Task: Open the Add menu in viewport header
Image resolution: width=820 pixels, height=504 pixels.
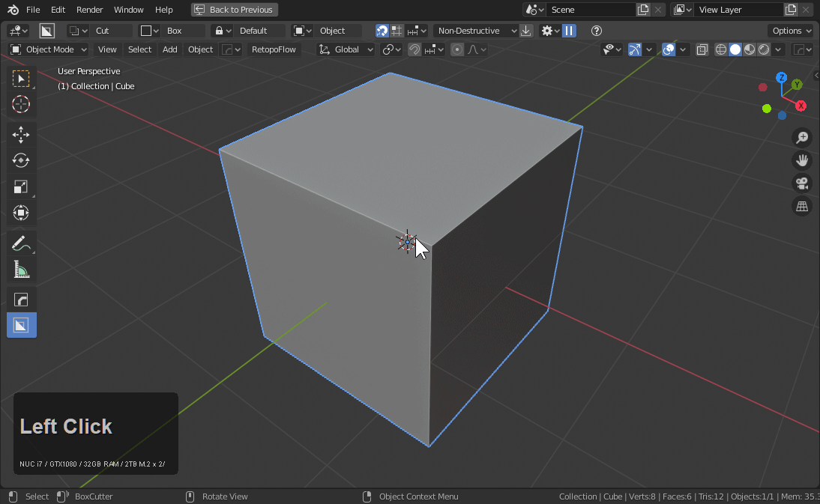Action: pos(170,50)
